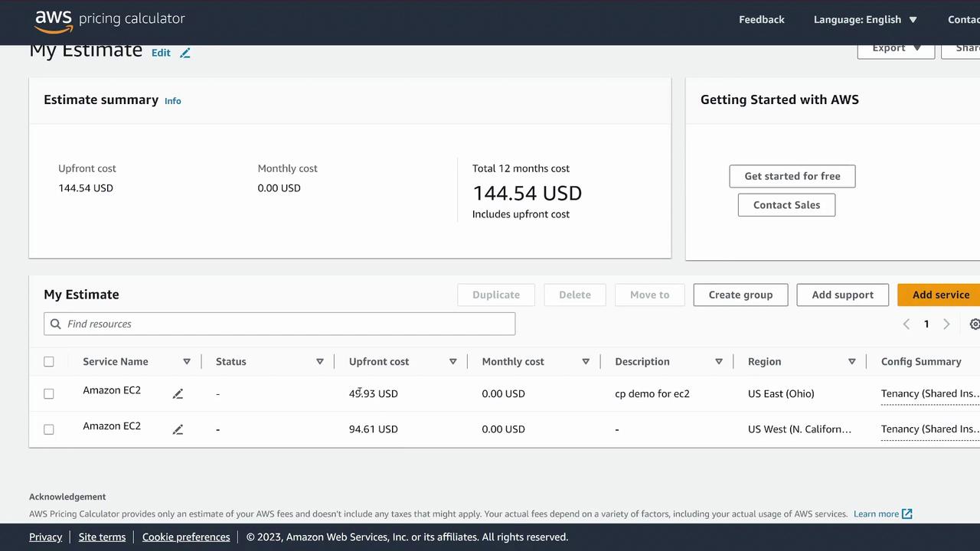980x551 pixels.
Task: Click the Duplicate button
Action: (496, 295)
